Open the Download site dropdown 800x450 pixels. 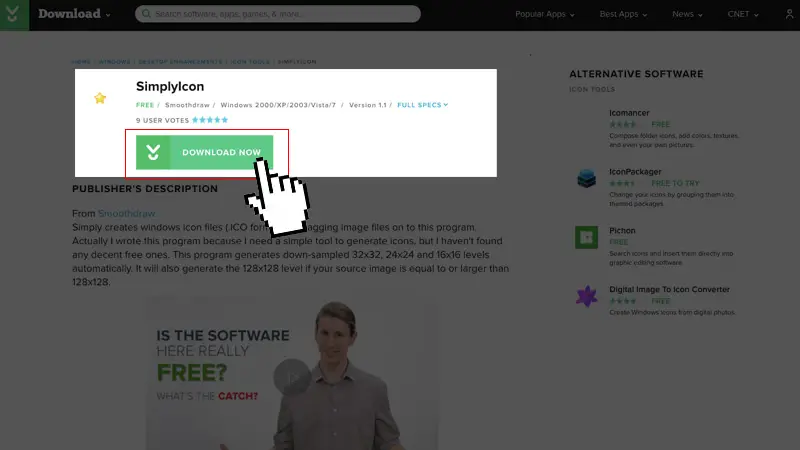pos(74,14)
